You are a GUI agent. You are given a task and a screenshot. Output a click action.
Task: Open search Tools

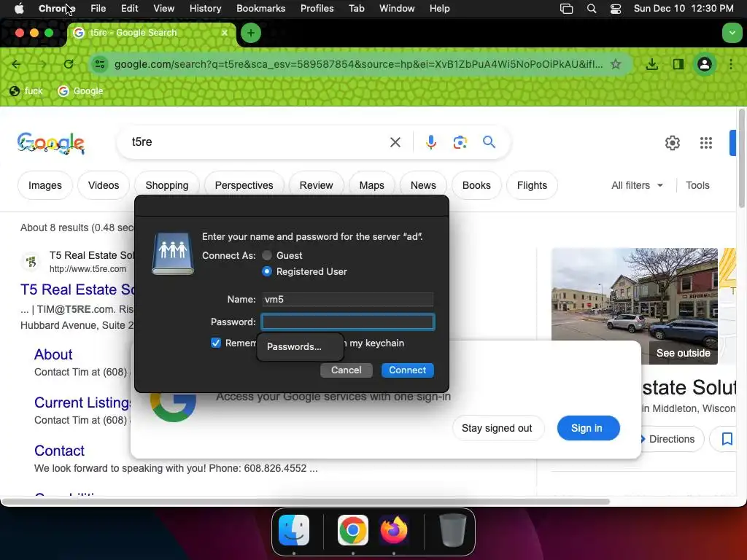click(x=697, y=185)
